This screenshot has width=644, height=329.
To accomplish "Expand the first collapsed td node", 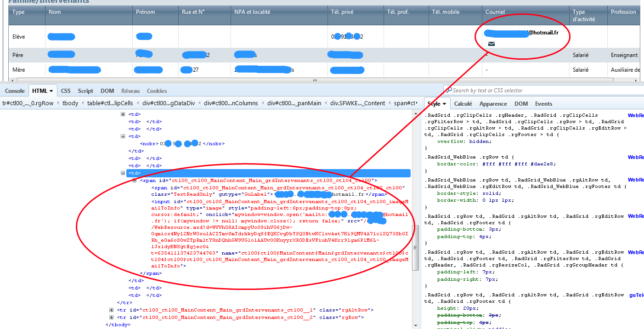I will [x=123, y=114].
